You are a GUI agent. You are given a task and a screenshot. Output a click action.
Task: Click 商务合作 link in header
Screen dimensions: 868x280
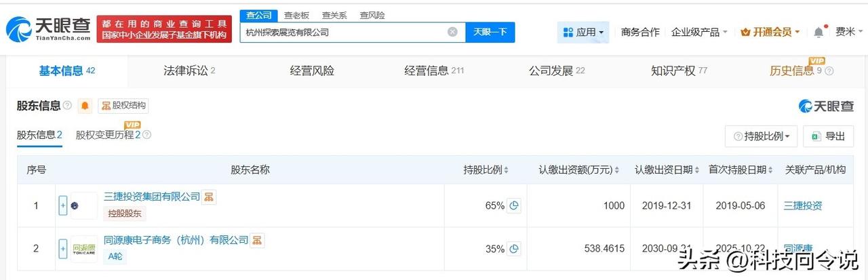pos(640,32)
